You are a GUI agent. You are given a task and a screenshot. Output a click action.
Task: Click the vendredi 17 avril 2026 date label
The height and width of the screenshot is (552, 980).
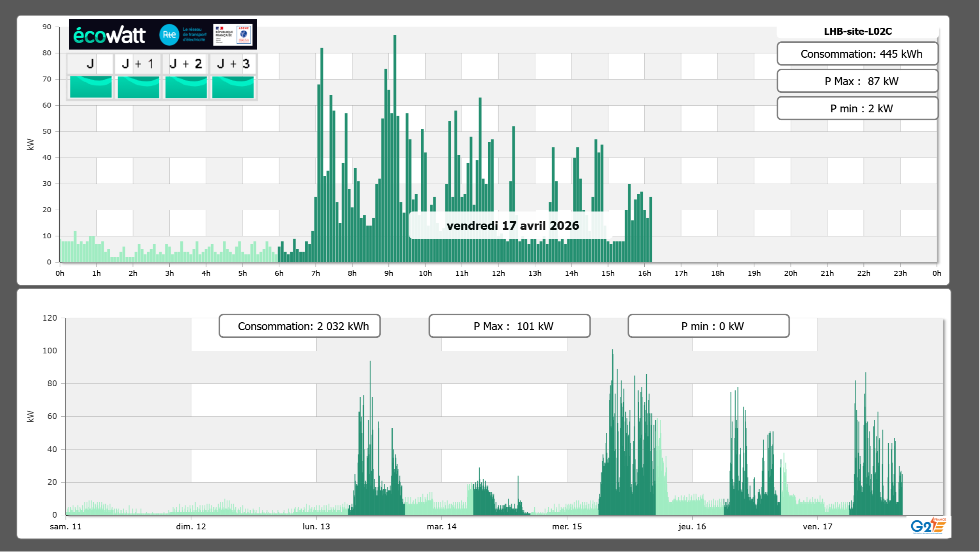pos(512,225)
